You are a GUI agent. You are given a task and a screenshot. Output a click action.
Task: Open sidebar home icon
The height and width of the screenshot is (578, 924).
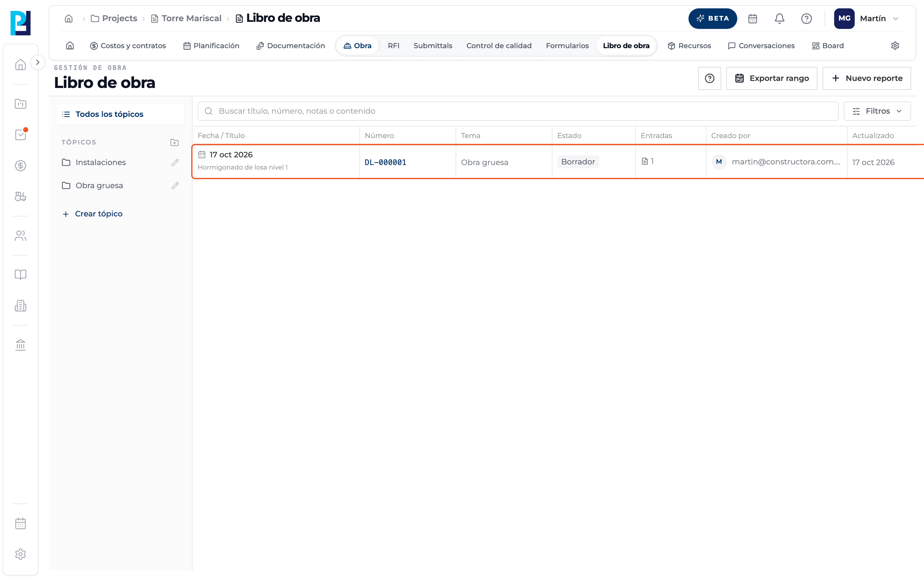(x=21, y=65)
